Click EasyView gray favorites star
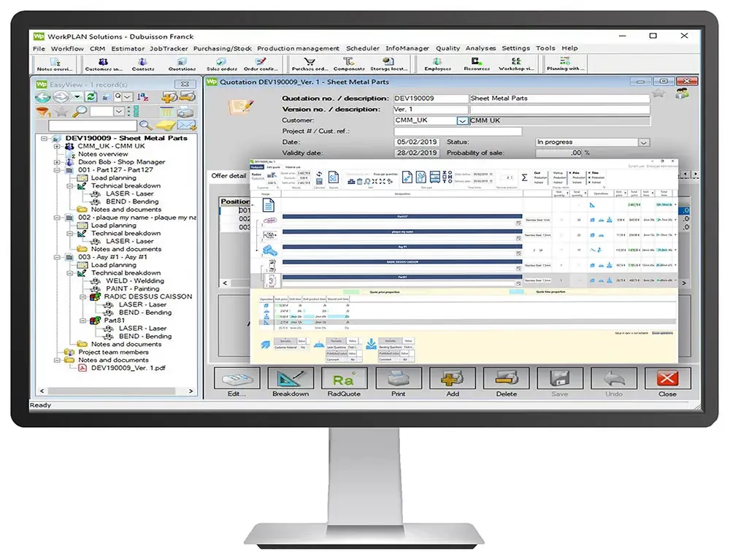Image resolution: width=730 pixels, height=560 pixels. pos(61,112)
